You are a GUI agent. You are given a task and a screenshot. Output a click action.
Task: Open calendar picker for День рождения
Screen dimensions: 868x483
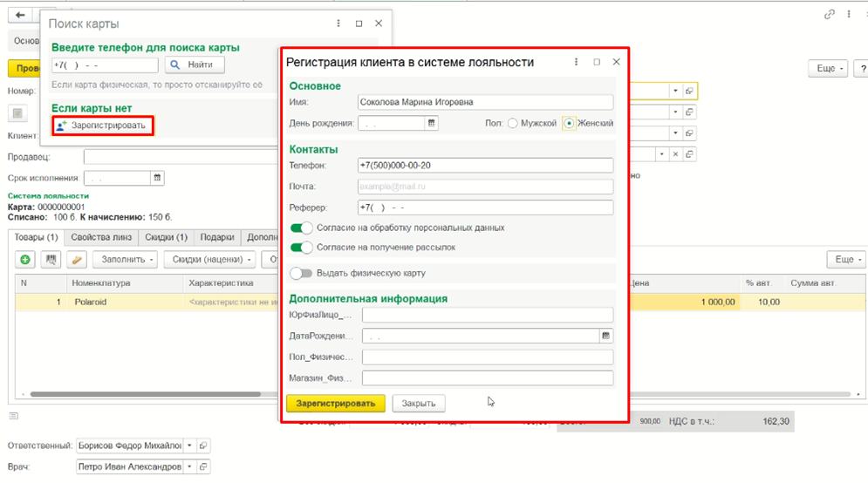pos(431,123)
